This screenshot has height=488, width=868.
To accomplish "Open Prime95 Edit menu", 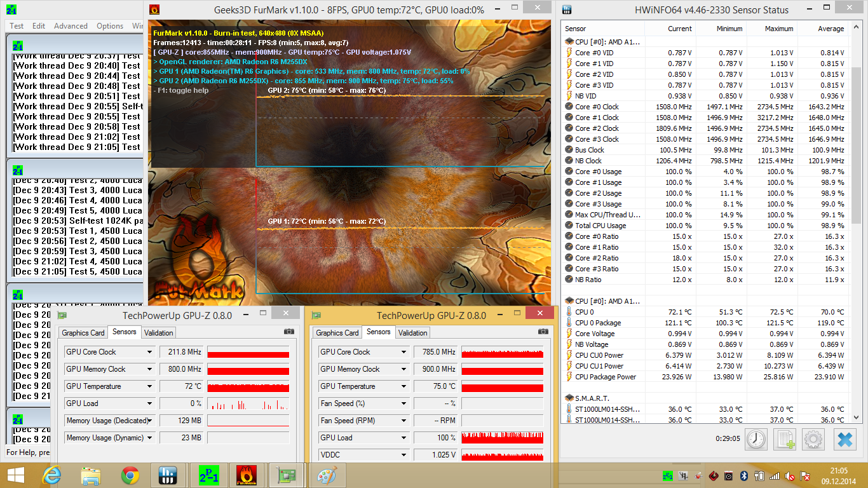I will tap(39, 26).
